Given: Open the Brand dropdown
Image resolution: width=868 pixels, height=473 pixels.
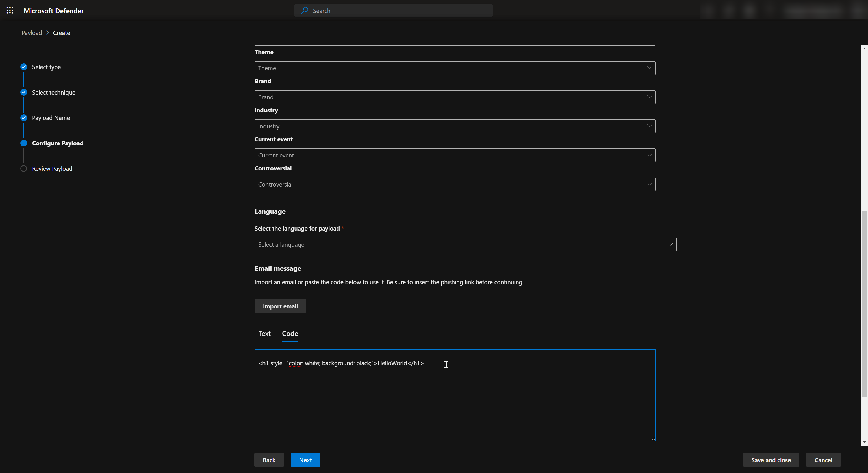Looking at the screenshot, I should click(x=455, y=97).
